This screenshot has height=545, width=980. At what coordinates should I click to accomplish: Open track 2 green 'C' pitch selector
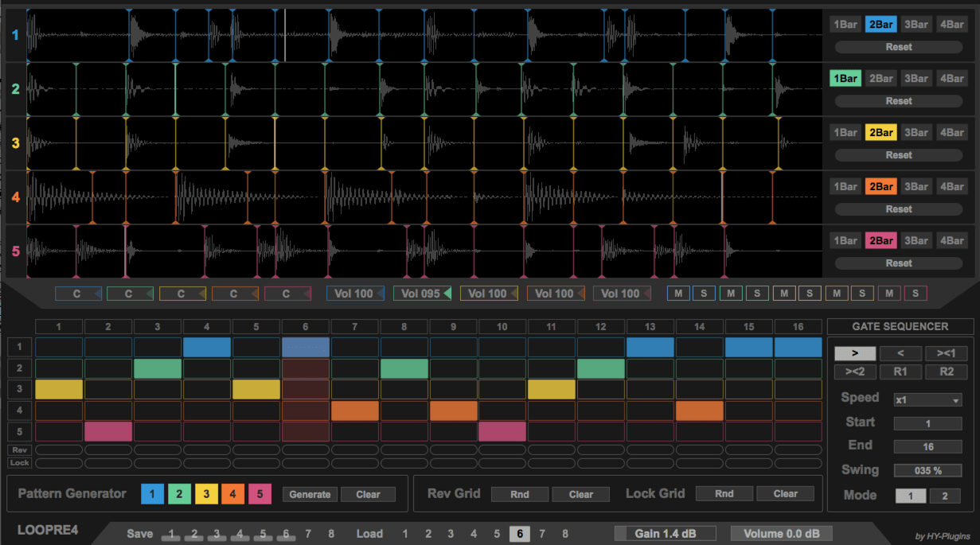[130, 294]
